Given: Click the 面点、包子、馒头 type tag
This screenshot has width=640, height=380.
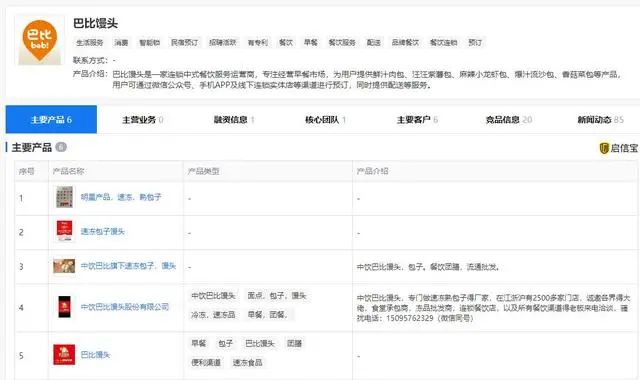Looking at the screenshot, I should 277,296.
